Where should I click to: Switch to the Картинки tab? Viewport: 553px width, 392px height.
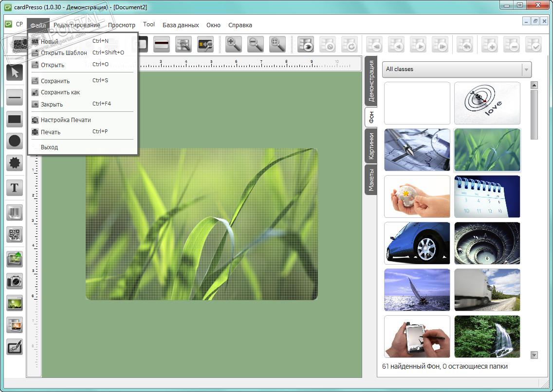click(371, 146)
